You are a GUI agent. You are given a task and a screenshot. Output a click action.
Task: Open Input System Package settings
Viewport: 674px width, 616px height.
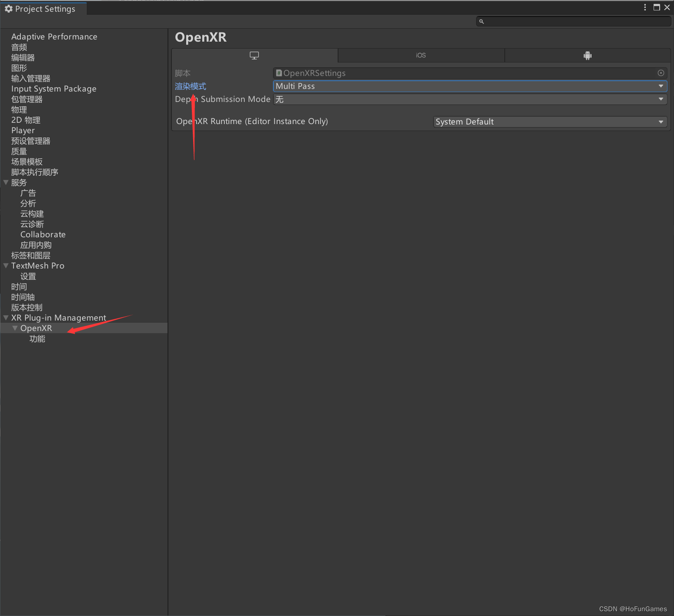(54, 89)
